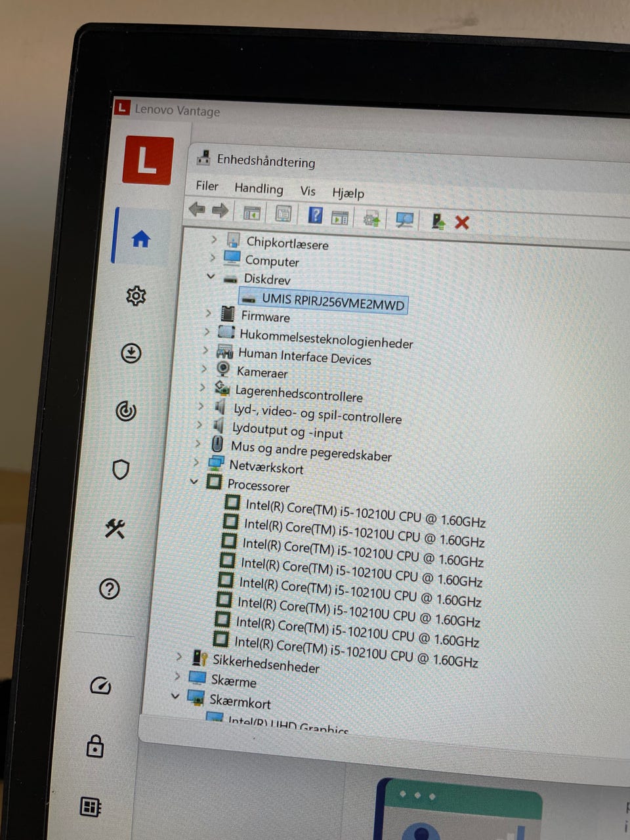
Task: Click the speedometer icon in Vantage sidebar
Action: (101, 686)
